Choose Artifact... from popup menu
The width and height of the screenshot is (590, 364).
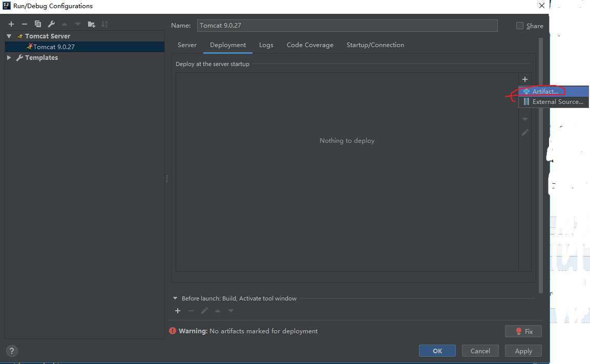[554, 91]
